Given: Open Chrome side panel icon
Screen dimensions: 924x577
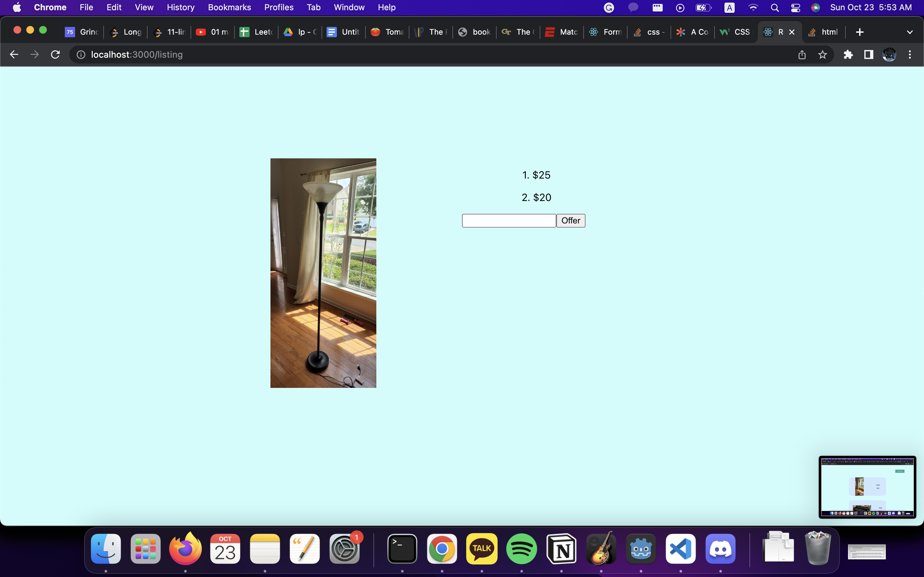Looking at the screenshot, I should 868,54.
